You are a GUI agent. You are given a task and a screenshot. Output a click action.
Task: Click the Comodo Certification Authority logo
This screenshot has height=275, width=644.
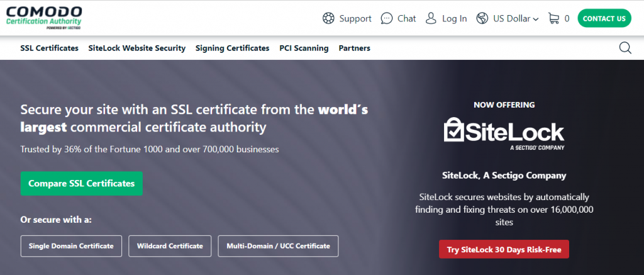tap(44, 18)
